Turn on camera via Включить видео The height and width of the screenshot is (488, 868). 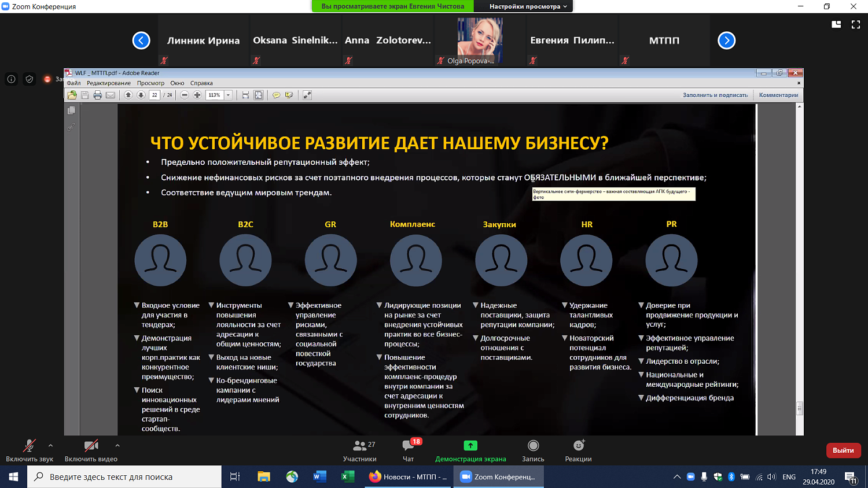pos(91,451)
